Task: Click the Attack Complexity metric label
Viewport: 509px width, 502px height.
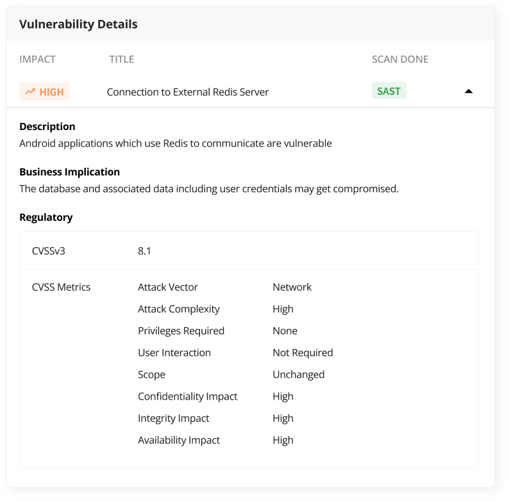Action: pyautogui.click(x=179, y=309)
